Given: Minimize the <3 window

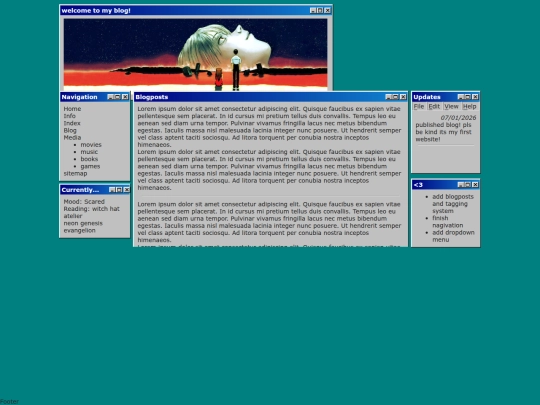Looking at the screenshot, I should click(x=460, y=185).
